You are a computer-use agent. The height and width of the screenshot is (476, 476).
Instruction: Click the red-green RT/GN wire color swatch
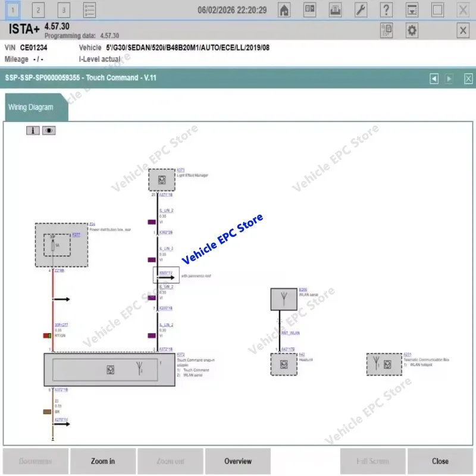pyautogui.click(x=47, y=336)
